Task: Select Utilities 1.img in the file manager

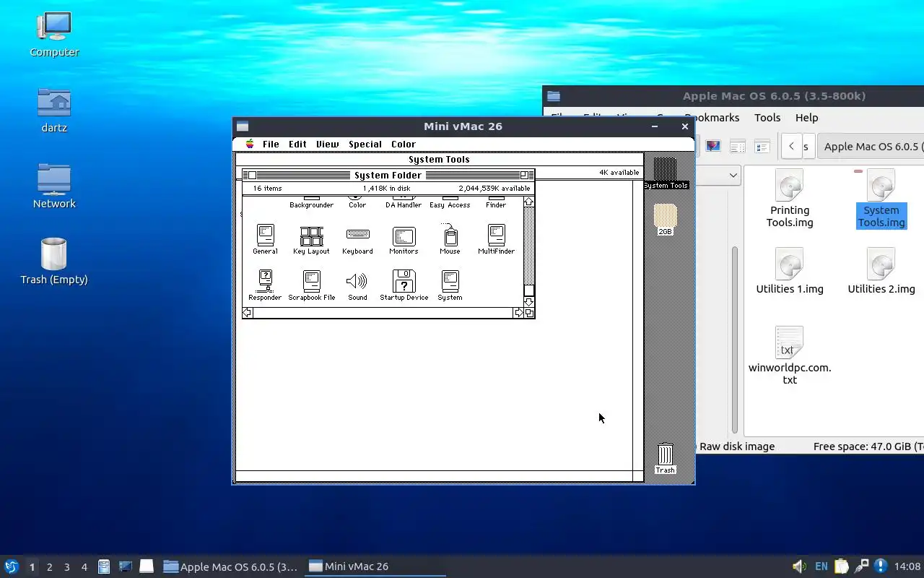Action: pyautogui.click(x=790, y=271)
